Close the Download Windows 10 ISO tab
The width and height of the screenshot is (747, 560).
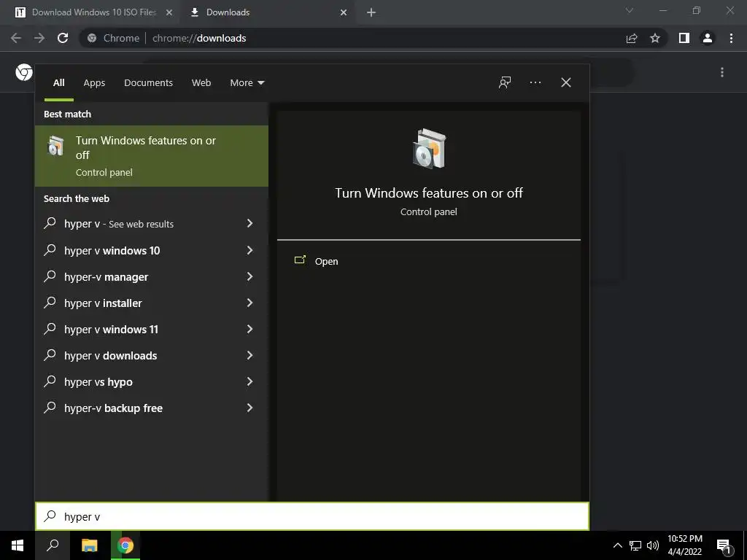point(169,12)
